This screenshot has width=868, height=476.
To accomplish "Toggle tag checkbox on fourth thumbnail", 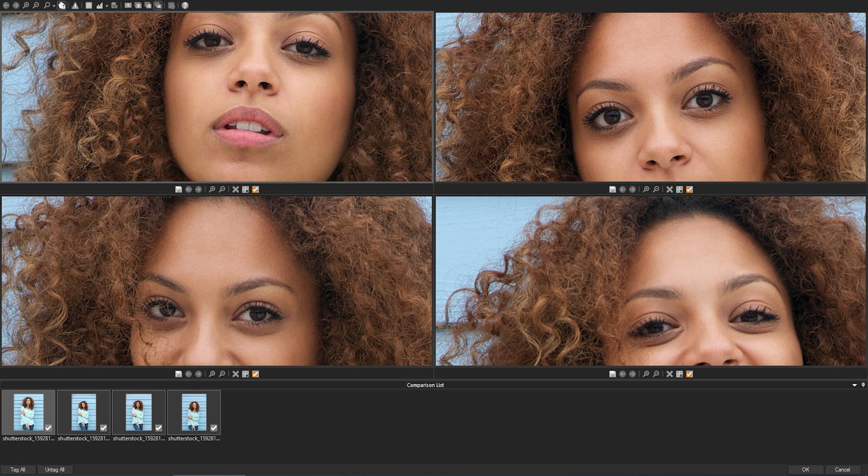I will (214, 428).
